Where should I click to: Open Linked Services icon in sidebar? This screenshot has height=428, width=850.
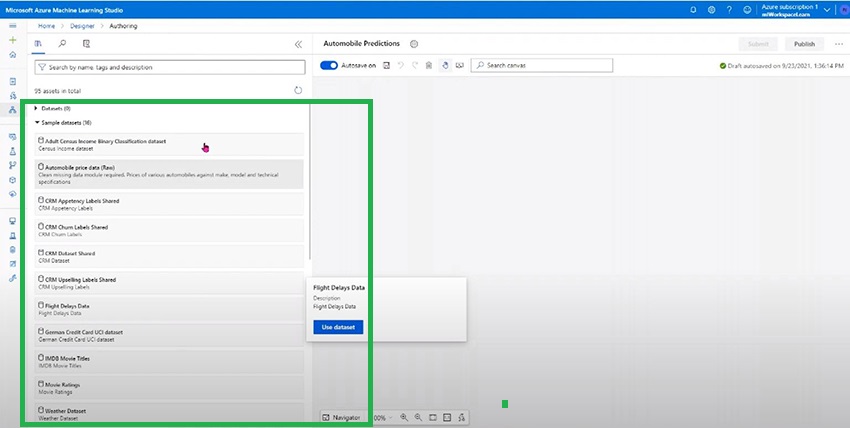[x=12, y=278]
